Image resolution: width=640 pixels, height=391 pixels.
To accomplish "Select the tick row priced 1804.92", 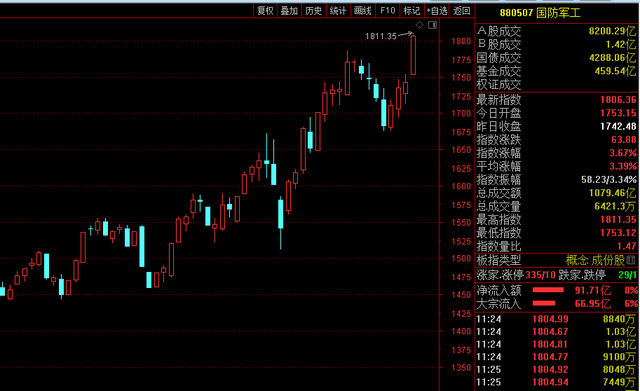I will [556, 370].
